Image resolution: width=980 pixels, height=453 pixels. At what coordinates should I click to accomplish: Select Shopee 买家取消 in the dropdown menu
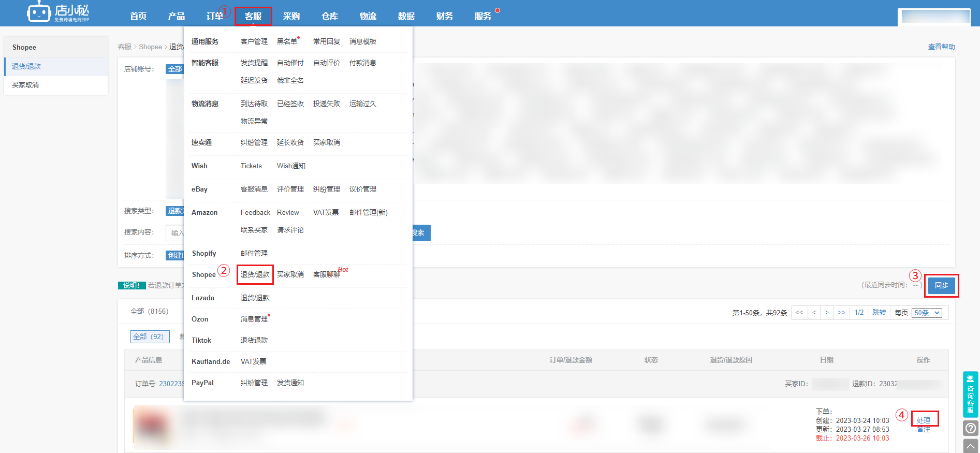click(290, 274)
